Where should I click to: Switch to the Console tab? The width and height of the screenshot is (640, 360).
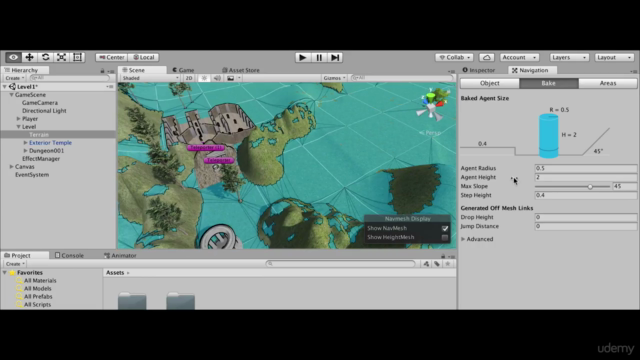point(69,256)
